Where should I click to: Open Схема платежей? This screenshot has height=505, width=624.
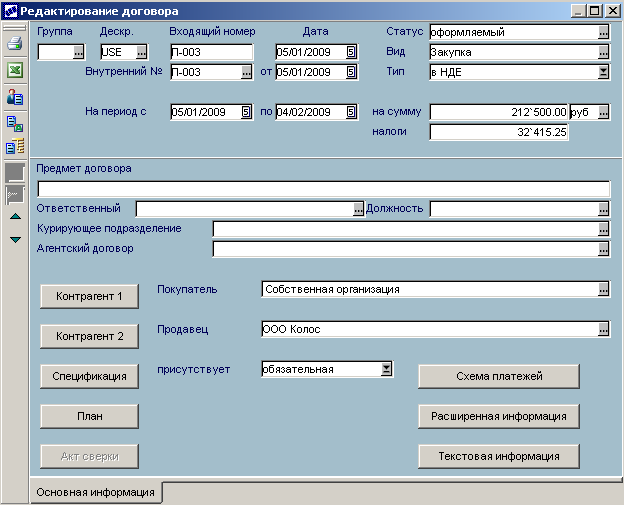[499, 376]
